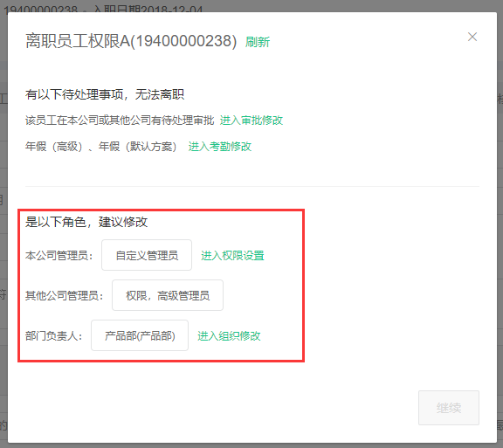Viewport: 503px width, 448px height.
Task: Select the 产品部(产品部) department box
Action: click(140, 335)
